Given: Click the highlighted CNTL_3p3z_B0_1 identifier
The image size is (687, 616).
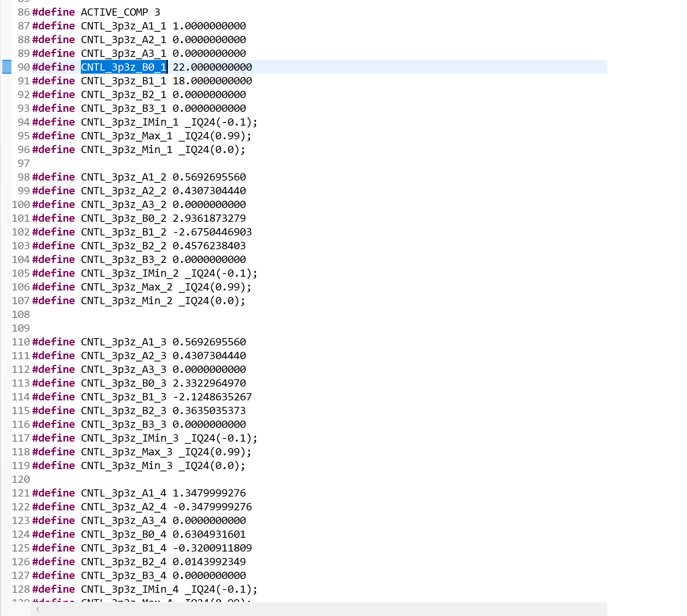Looking at the screenshot, I should tap(124, 67).
